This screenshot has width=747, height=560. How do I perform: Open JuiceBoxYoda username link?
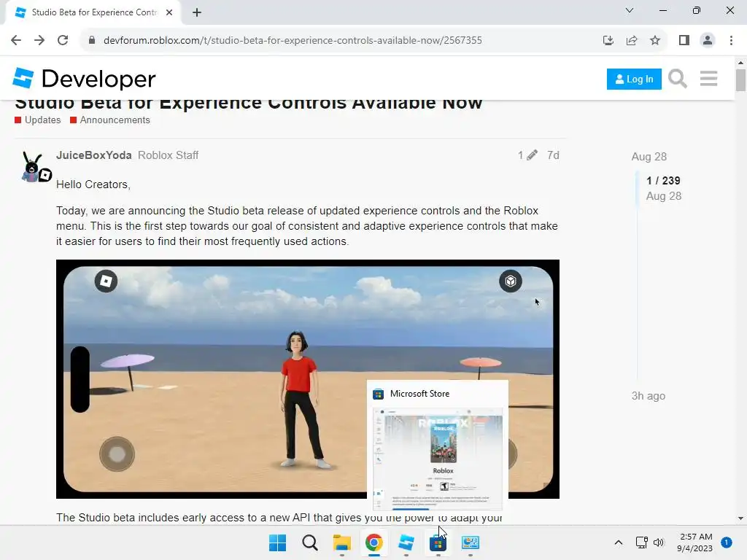click(94, 155)
